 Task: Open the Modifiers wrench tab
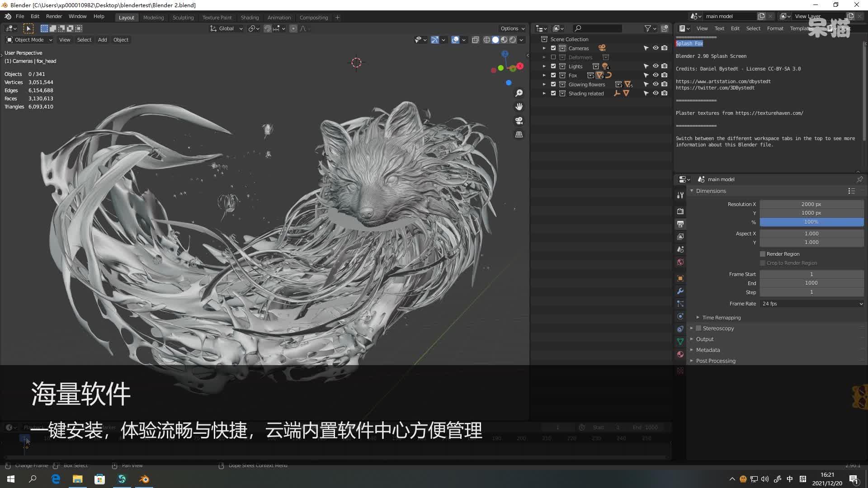click(680, 291)
